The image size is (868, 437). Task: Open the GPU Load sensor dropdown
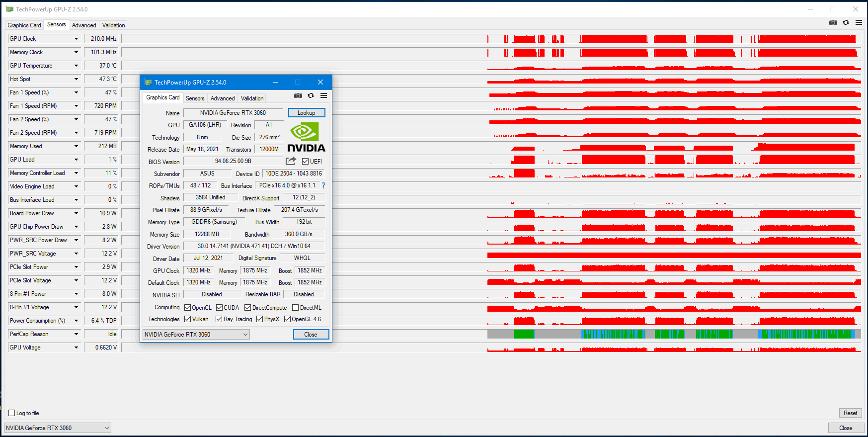point(76,160)
